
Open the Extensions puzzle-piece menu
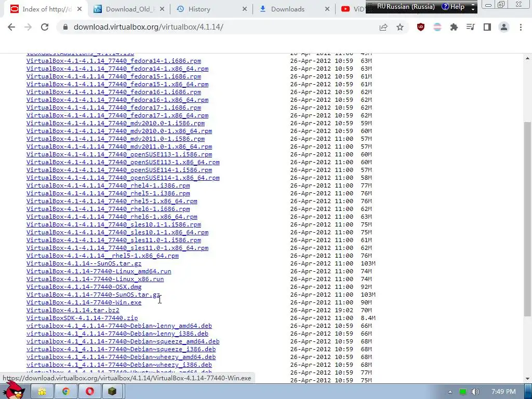(x=454, y=27)
